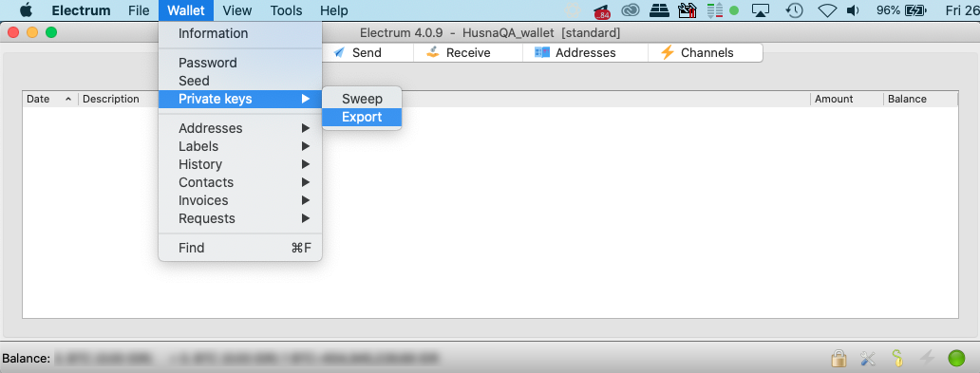
Task: Click Sweep in the Private keys submenu
Action: tap(362, 99)
